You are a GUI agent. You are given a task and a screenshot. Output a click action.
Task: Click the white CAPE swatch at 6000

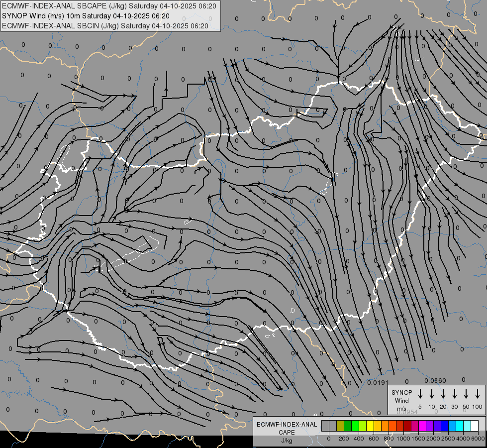tap(475, 426)
